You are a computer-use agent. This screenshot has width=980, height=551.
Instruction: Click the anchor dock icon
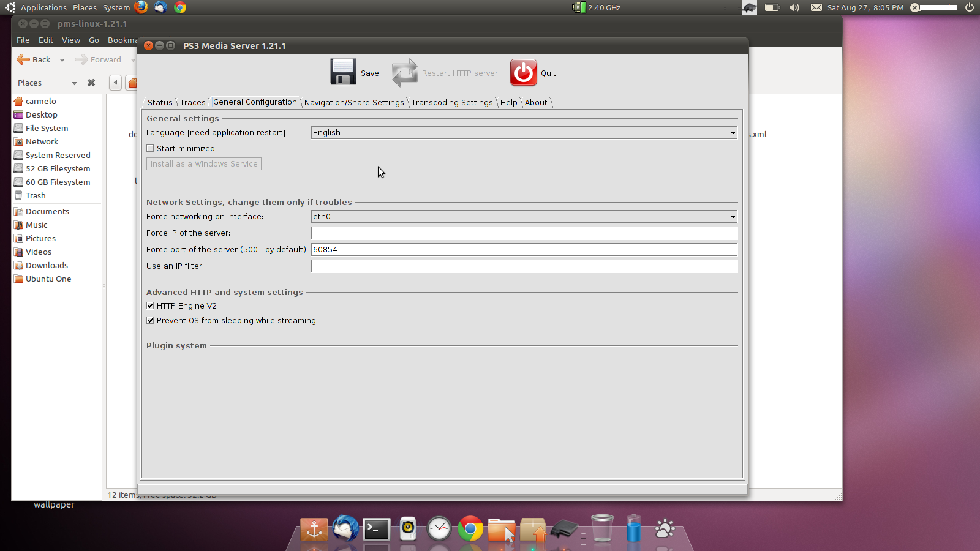coord(314,529)
